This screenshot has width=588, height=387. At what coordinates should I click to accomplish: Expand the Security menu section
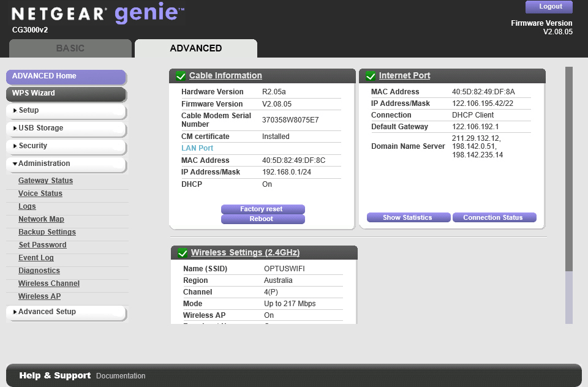point(66,146)
